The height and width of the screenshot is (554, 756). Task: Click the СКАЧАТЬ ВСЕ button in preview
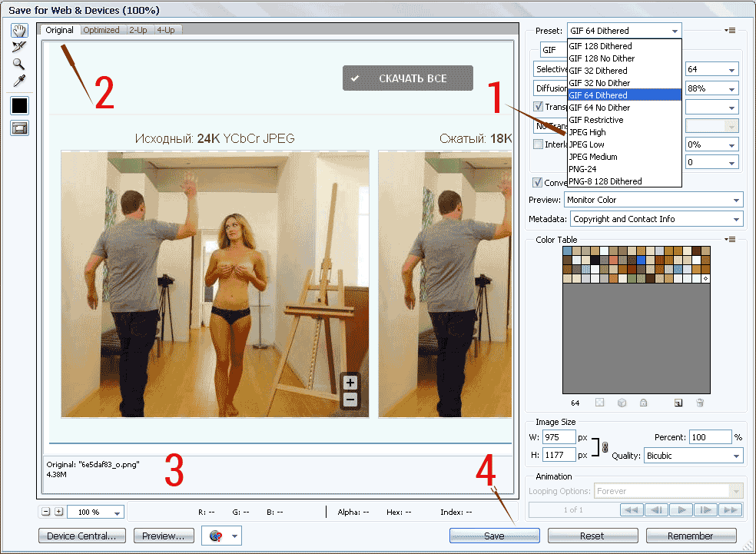point(408,78)
